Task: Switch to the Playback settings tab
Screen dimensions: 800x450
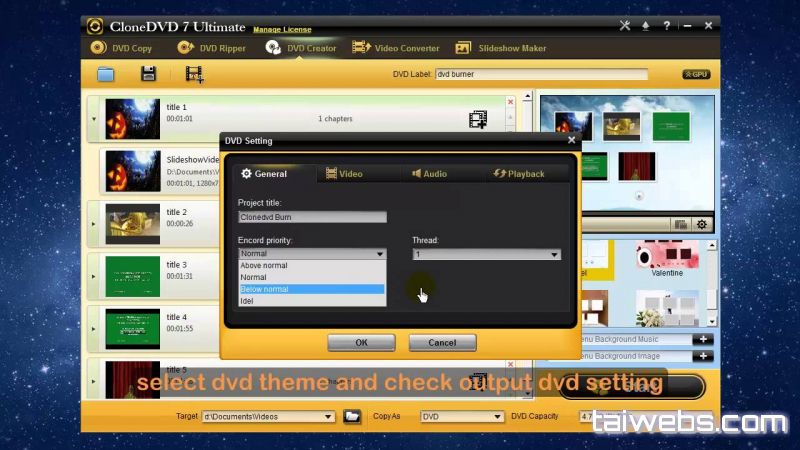Action: (x=519, y=174)
